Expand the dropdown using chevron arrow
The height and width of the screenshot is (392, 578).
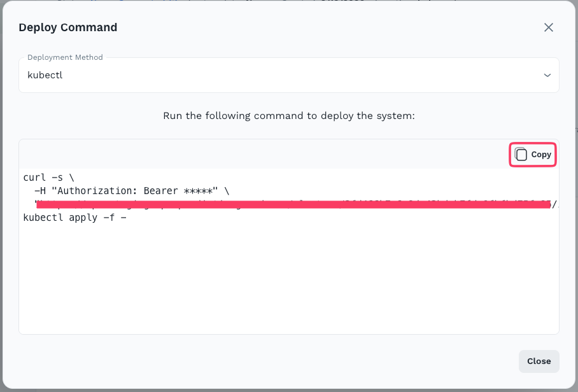coord(547,75)
